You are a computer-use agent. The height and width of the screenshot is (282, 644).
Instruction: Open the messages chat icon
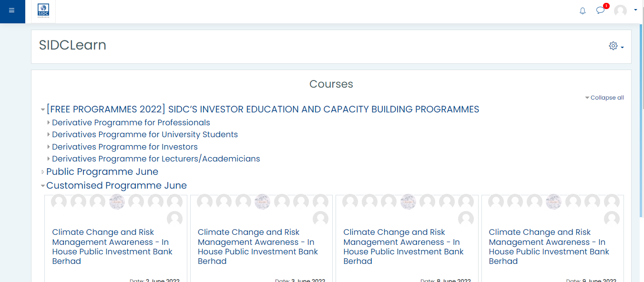600,10
